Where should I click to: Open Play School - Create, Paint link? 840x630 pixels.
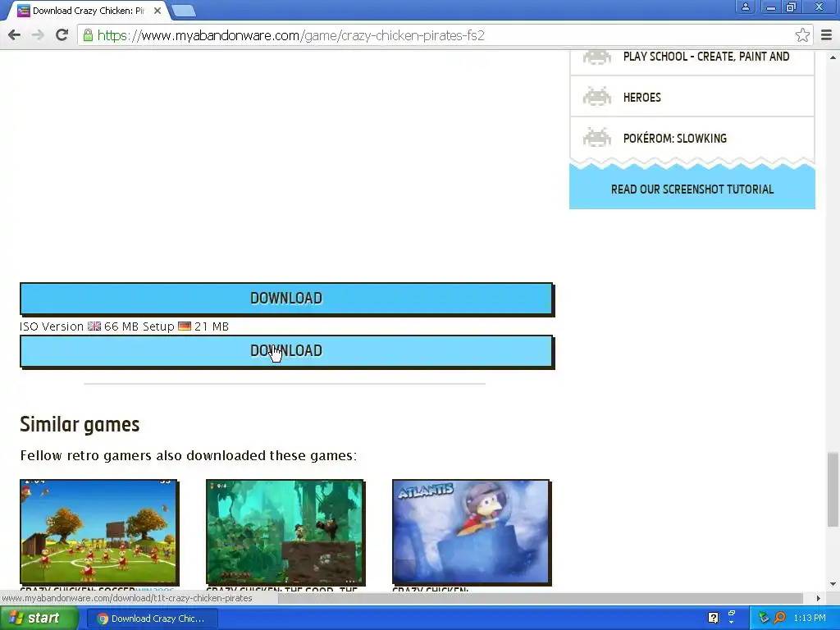point(706,57)
